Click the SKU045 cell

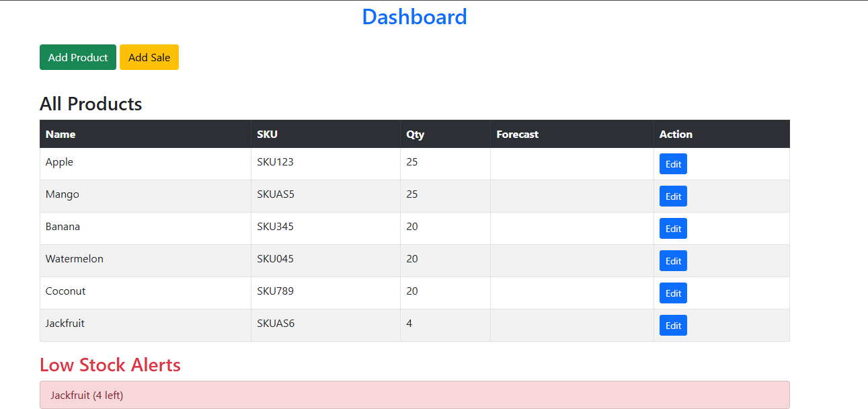(326, 261)
